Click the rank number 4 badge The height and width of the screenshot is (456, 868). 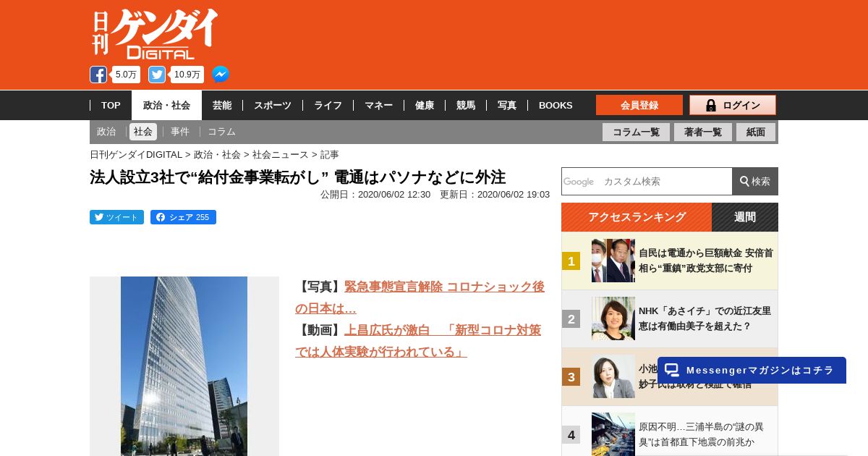coord(571,435)
